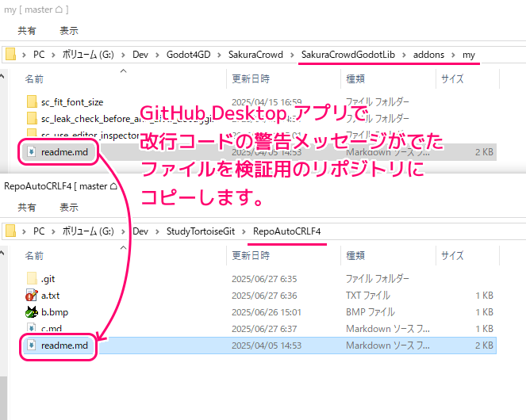Image resolution: width=526 pixels, height=420 pixels.
Task: Click the a.txt file icon
Action: pos(32,296)
